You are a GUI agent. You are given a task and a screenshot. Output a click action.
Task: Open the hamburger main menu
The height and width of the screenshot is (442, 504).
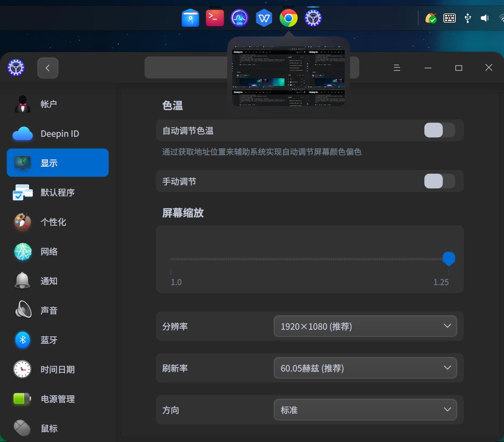pos(397,68)
